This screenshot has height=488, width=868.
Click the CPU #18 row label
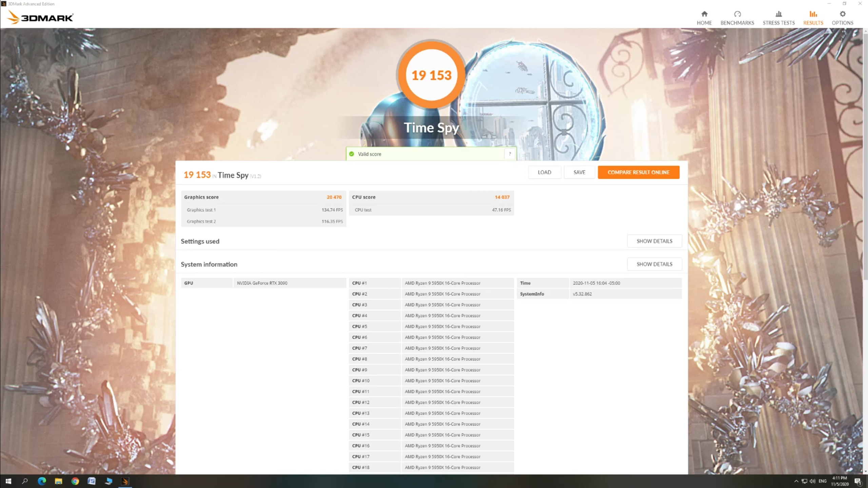[x=375, y=467]
